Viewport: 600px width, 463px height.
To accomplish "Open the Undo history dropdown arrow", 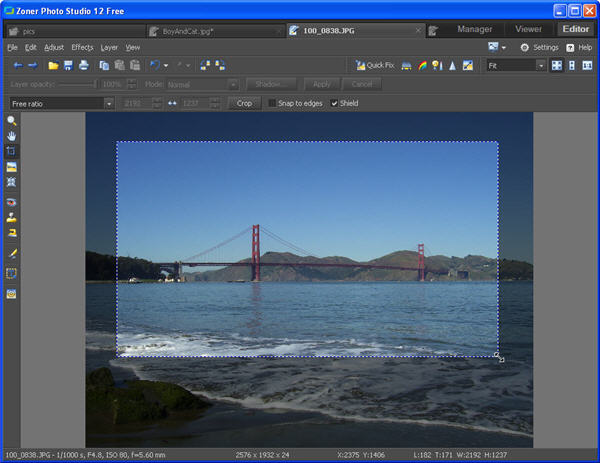I will (x=166, y=65).
